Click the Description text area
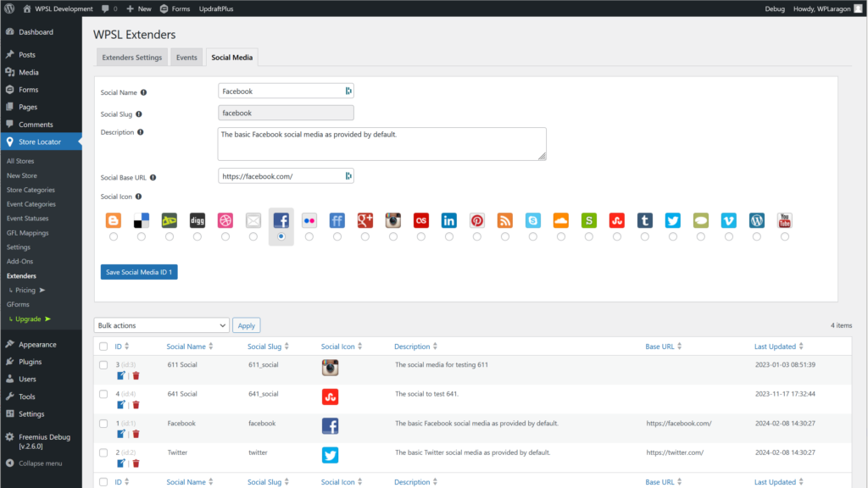The width and height of the screenshot is (868, 488). click(x=381, y=144)
